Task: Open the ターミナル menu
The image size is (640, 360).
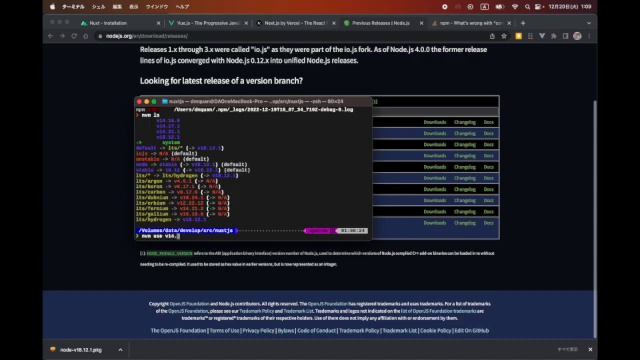Action: click(x=73, y=7)
